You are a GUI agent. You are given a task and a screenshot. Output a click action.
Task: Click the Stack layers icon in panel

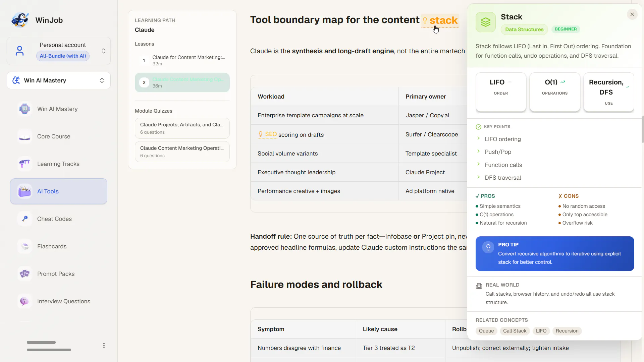(485, 22)
